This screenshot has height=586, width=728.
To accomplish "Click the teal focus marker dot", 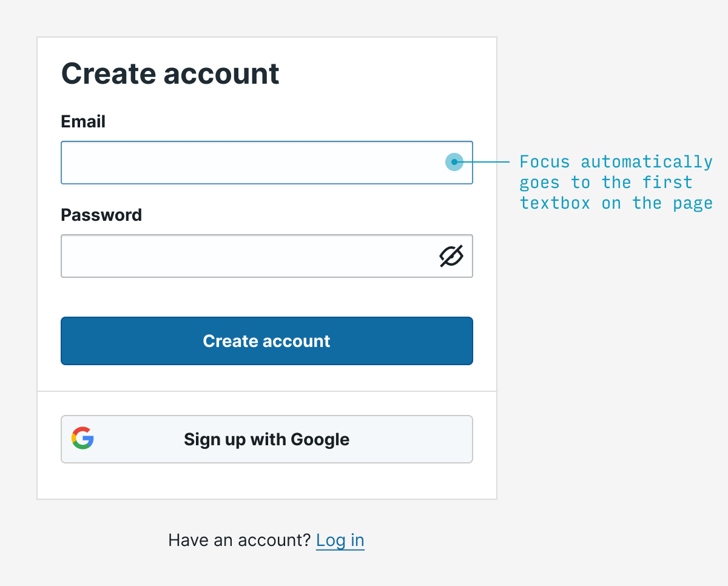I will click(454, 162).
